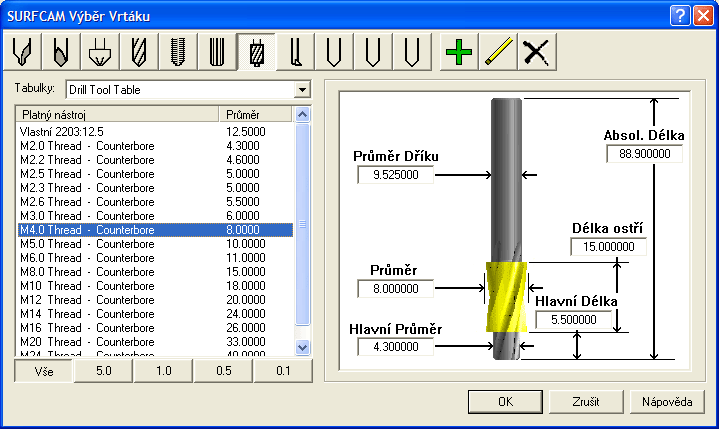Select the Vlastní 2203:12.5 tool row
The width and height of the screenshot is (719, 429).
pyautogui.click(x=155, y=132)
